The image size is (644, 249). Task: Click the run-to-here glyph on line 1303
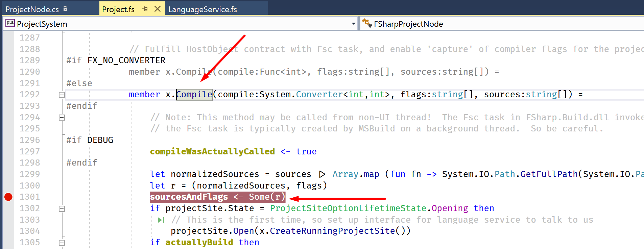(x=161, y=220)
